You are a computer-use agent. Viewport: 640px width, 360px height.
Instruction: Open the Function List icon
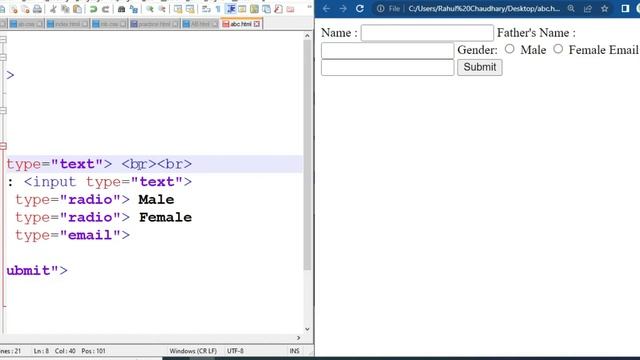(x=278, y=9)
